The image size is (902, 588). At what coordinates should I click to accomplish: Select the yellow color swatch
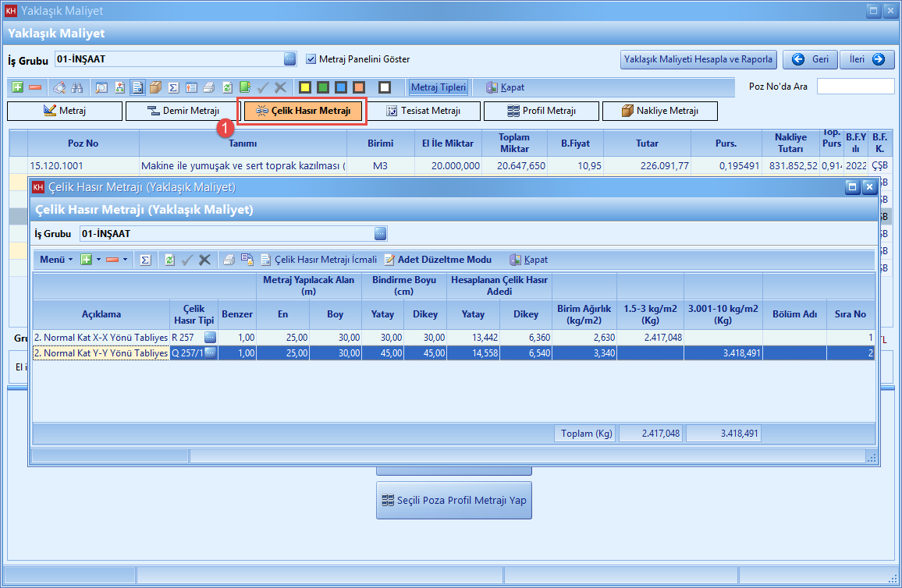305,87
